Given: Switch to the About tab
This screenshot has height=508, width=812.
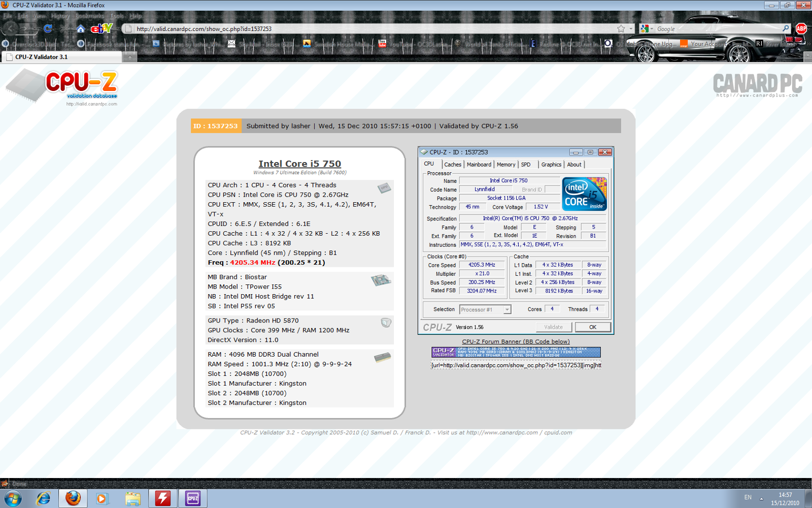Looking at the screenshot, I should point(574,165).
